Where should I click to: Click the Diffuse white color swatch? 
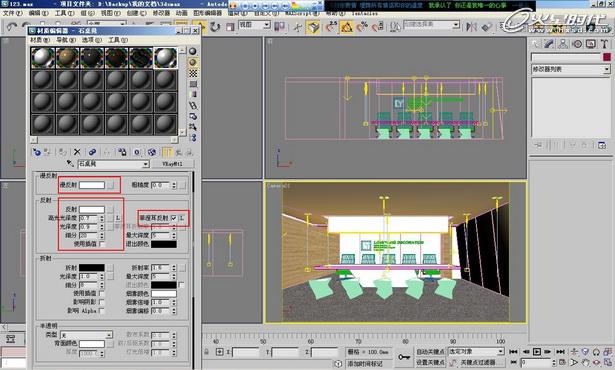coord(92,185)
